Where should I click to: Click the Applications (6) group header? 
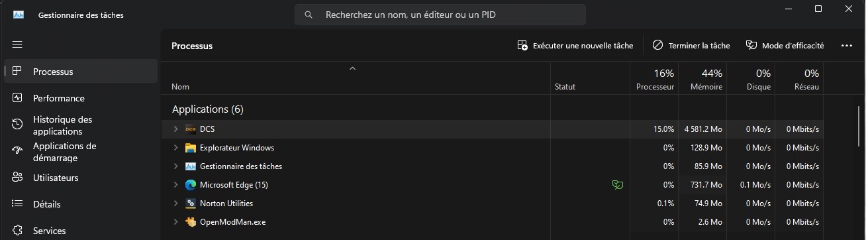point(208,109)
